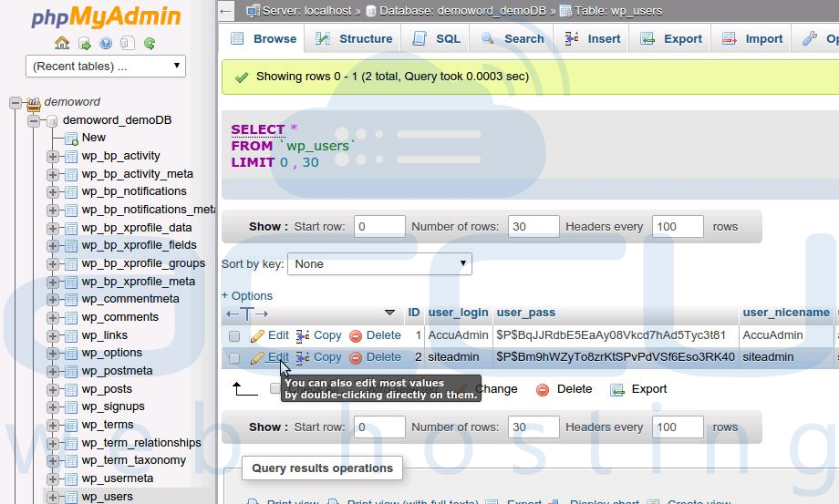The width and height of the screenshot is (839, 504).
Task: Collapse the demoword server tree node
Action: pos(16,102)
